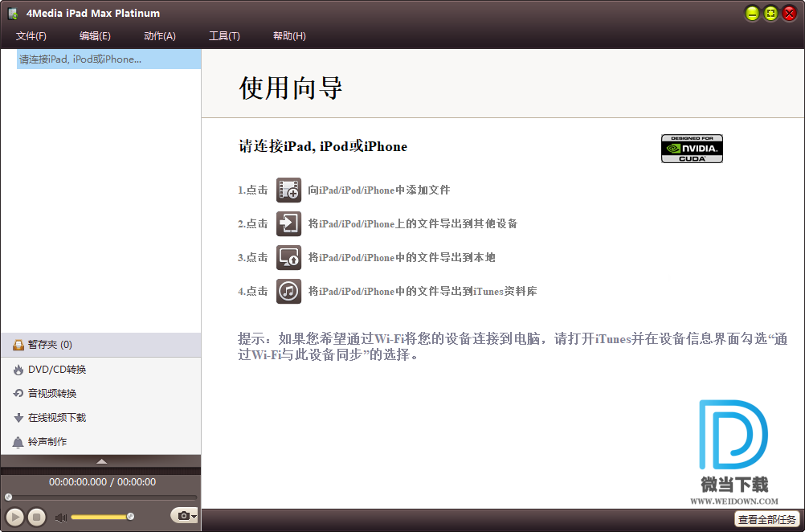Close the window with the red button

[789, 14]
